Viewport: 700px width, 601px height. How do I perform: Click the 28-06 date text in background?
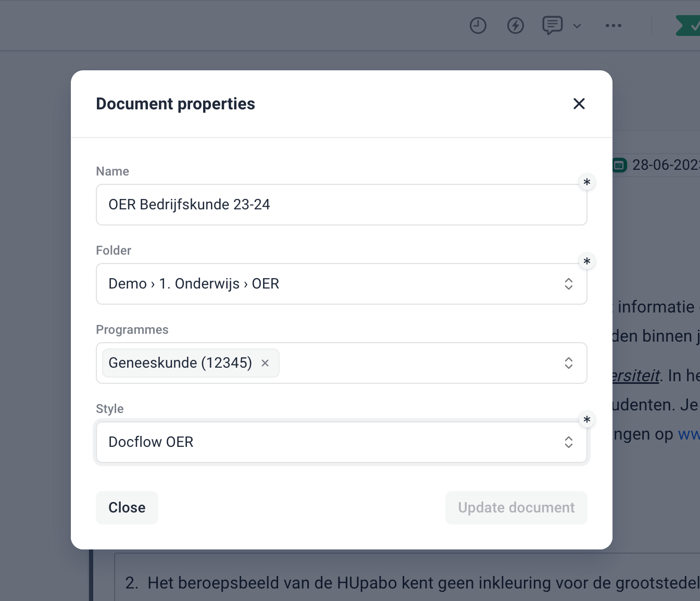coord(666,165)
